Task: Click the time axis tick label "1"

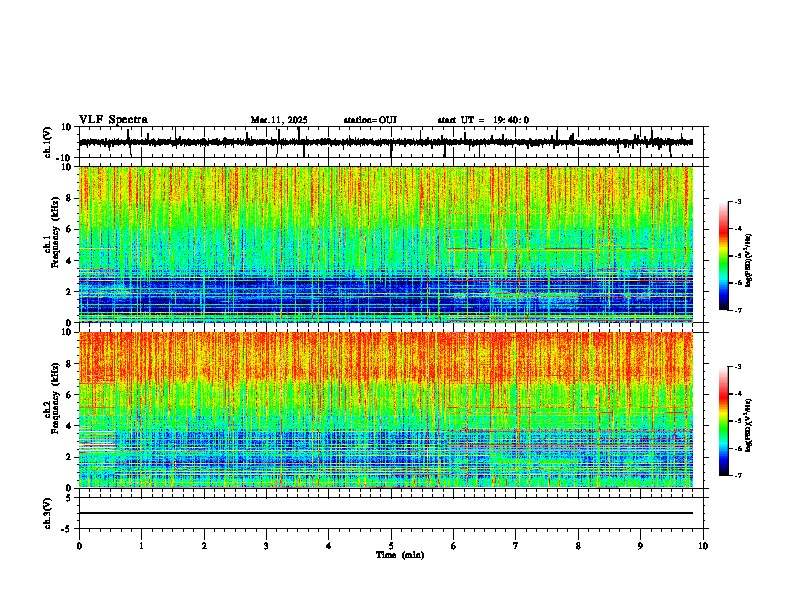Action: [142, 546]
